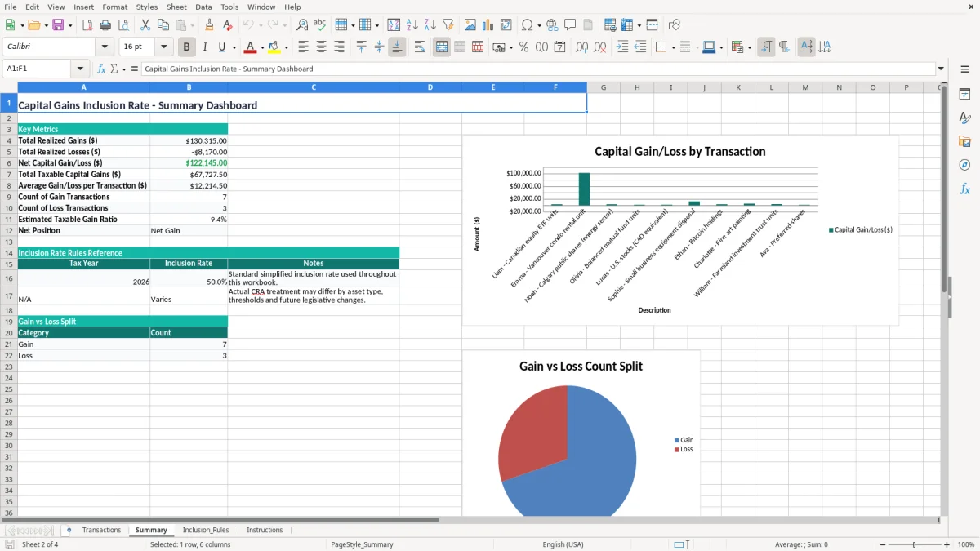Click Clear Direct Formatting icon
The height and width of the screenshot is (551, 980).
click(x=228, y=25)
